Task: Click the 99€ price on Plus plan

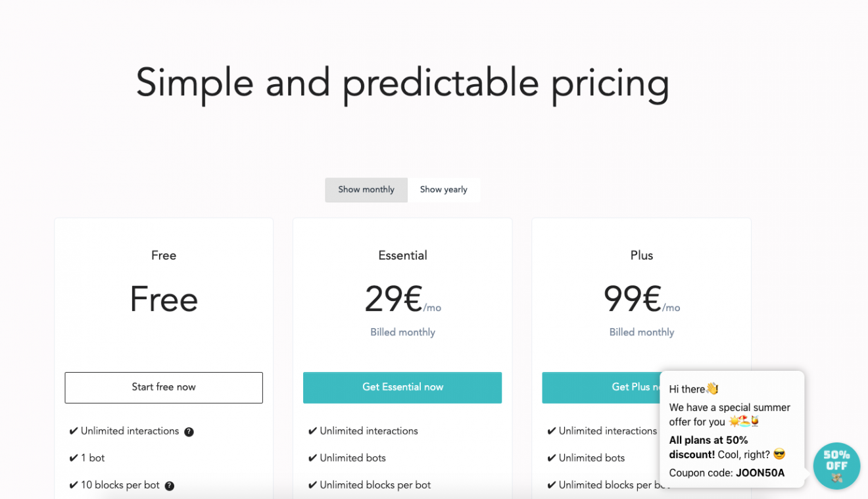Action: [632, 299]
